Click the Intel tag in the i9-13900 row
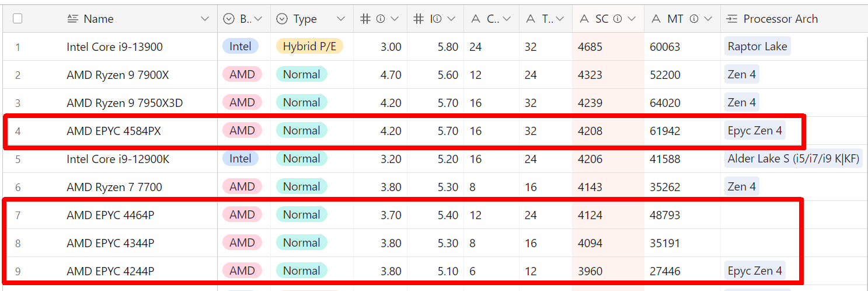This screenshot has height=291, width=868. pos(240,46)
